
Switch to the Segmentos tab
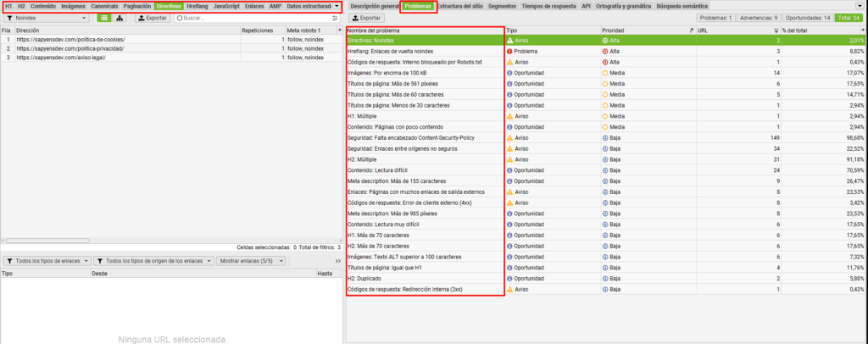click(x=502, y=6)
